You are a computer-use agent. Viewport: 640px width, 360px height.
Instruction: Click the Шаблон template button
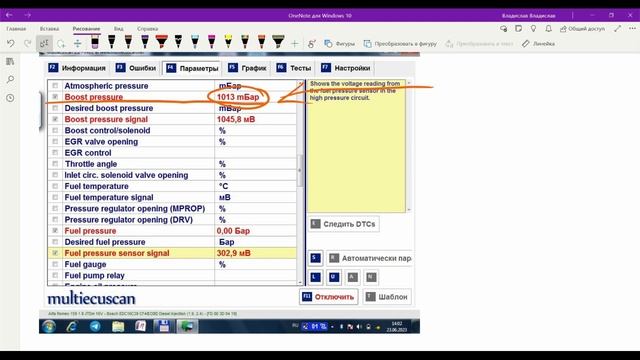point(387,297)
